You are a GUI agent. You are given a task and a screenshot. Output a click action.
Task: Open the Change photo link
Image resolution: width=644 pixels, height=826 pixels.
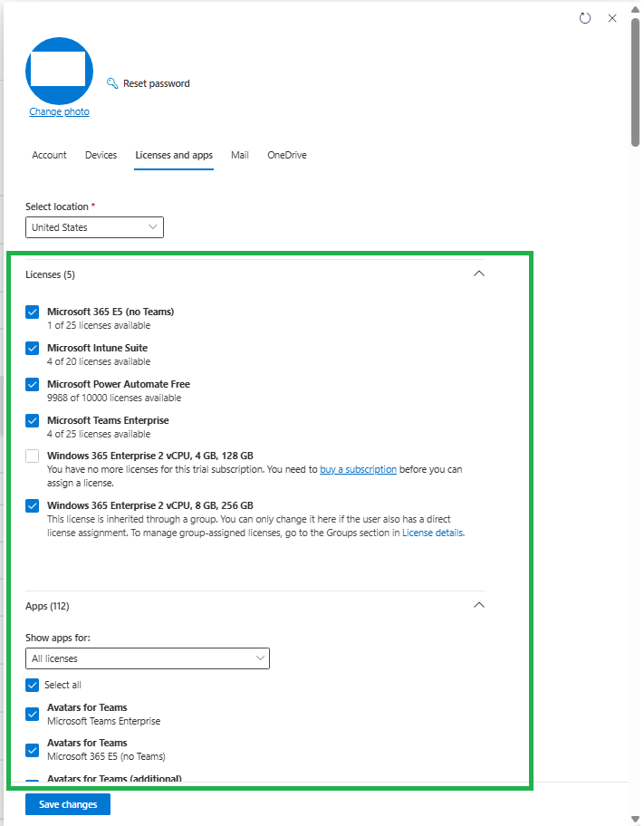click(59, 111)
